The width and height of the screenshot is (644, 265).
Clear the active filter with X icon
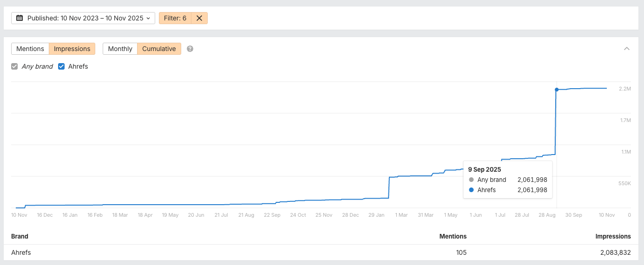point(199,18)
